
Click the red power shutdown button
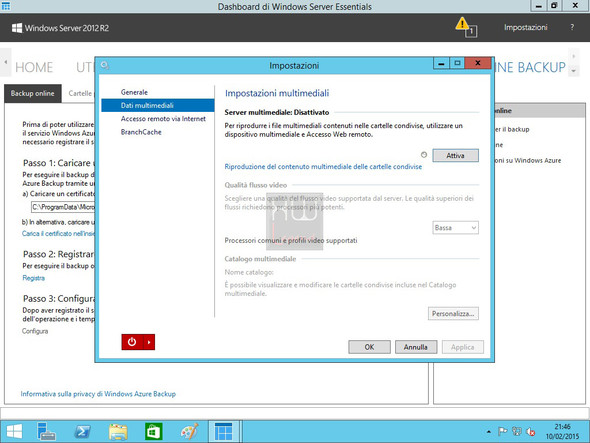point(132,342)
